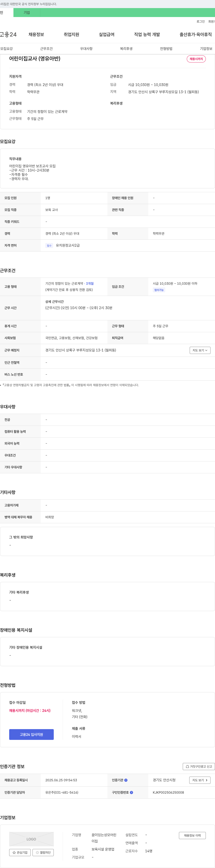The height and width of the screenshot is (868, 215).
Task: Jump to 전형방법 section tab
Action: (166, 49)
